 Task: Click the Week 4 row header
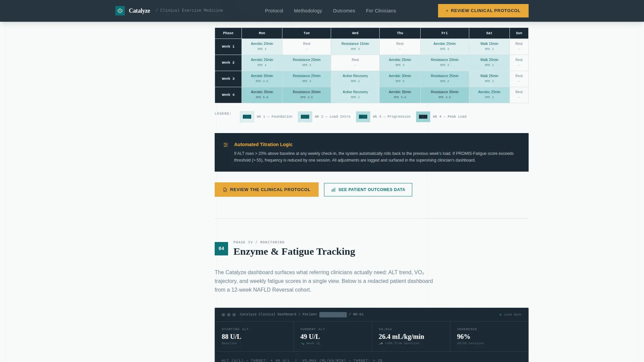pos(228,95)
